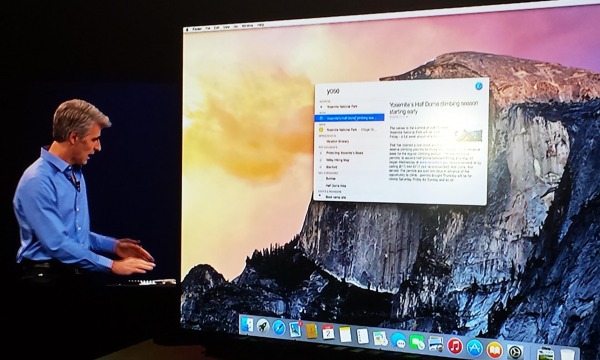This screenshot has width=600, height=360.
Task: Open the Window menu in menu bar
Action: [x=248, y=26]
